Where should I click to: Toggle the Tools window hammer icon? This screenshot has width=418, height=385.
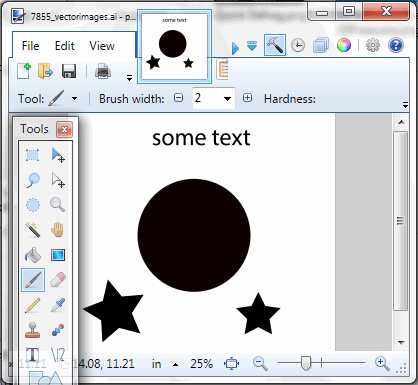[x=275, y=45]
